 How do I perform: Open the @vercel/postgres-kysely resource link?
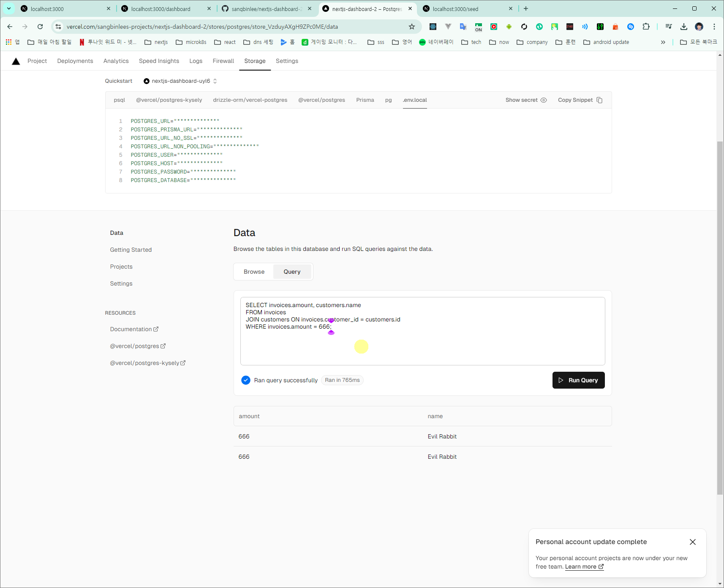(x=148, y=363)
